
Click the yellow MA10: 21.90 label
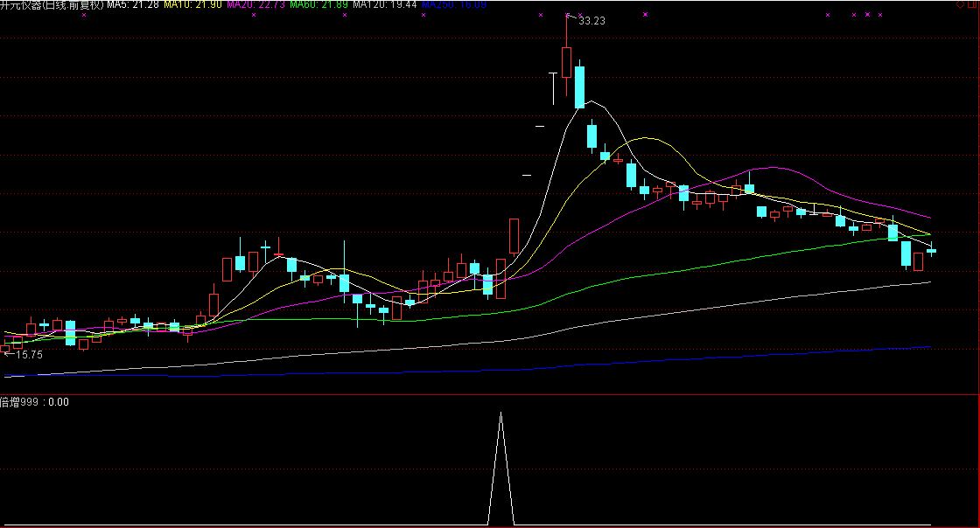(192, 4)
